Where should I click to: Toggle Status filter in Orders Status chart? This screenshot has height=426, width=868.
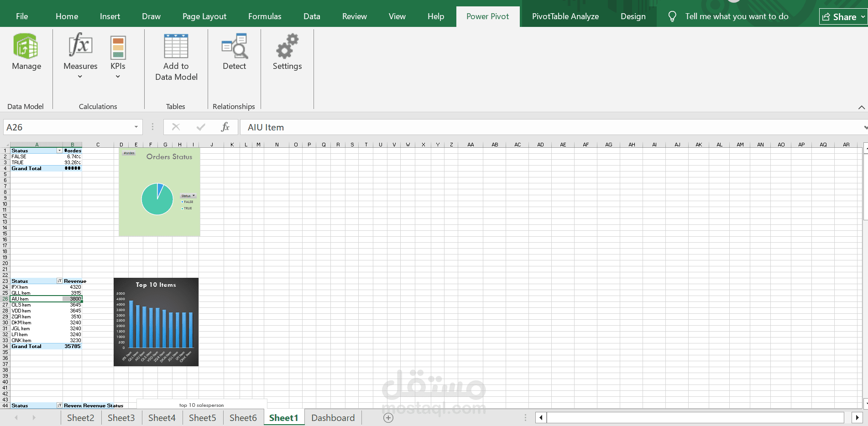188,196
